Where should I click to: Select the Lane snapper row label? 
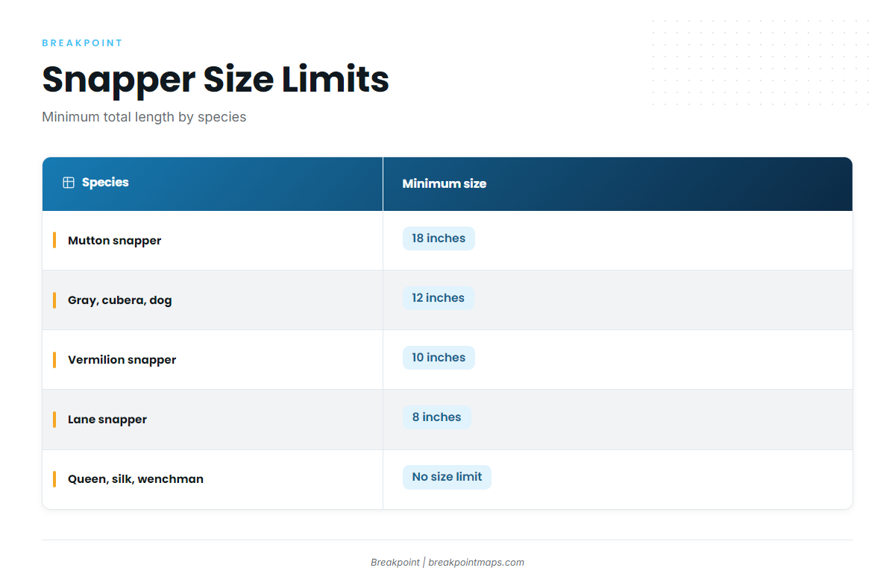click(107, 420)
